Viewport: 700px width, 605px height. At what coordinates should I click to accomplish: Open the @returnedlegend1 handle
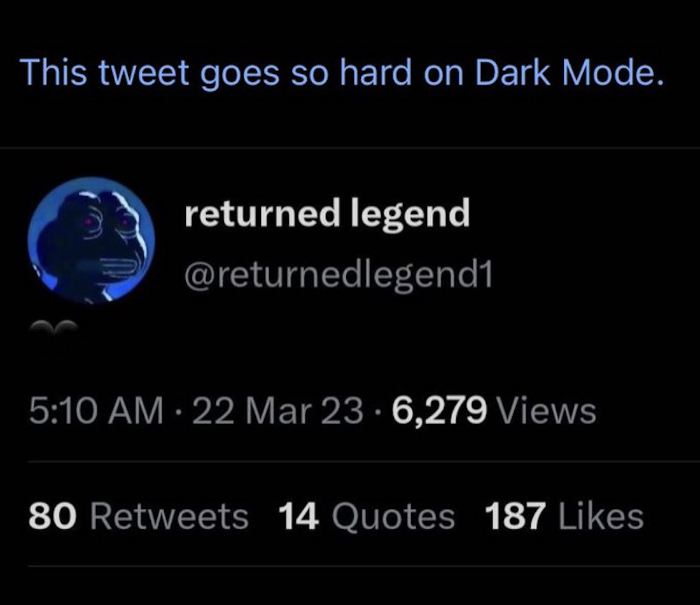tap(339, 275)
